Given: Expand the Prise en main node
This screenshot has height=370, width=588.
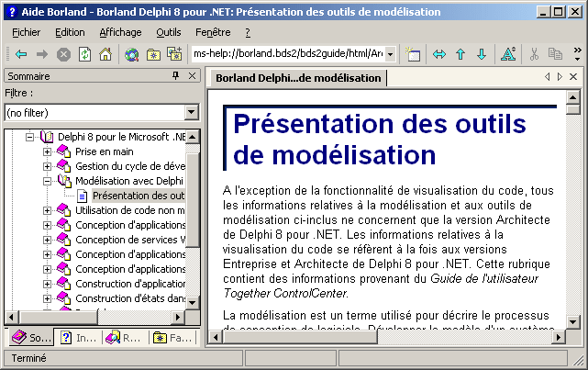Looking at the screenshot, I should [47, 152].
